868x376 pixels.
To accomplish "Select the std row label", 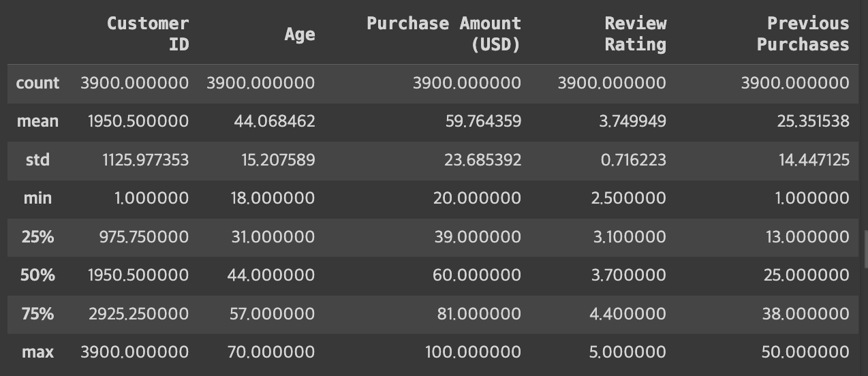I will point(37,160).
